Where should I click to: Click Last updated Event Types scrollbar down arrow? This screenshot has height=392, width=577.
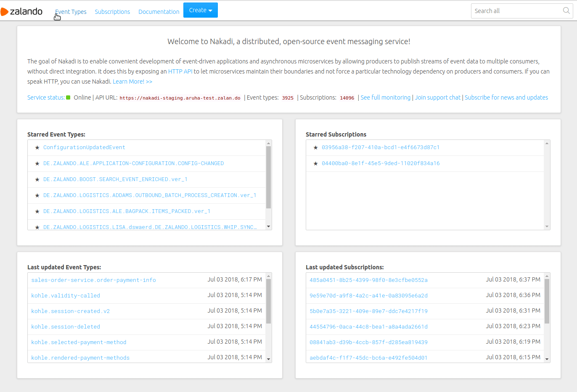pos(268,359)
